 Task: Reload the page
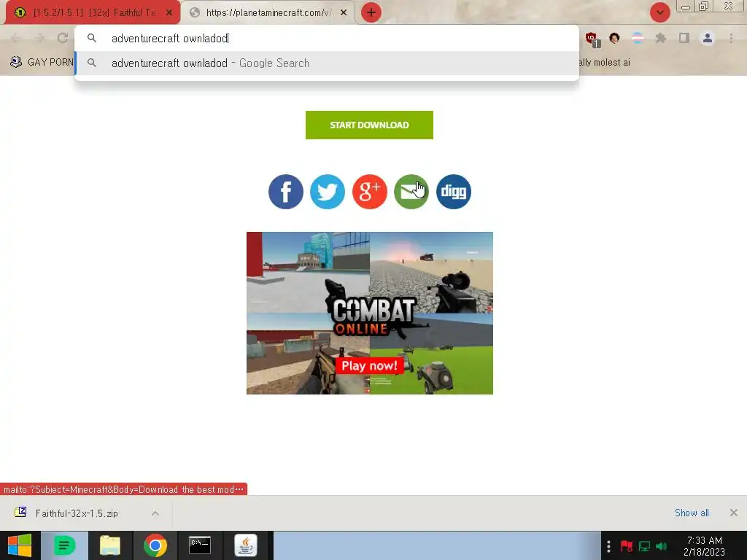pos(63,38)
